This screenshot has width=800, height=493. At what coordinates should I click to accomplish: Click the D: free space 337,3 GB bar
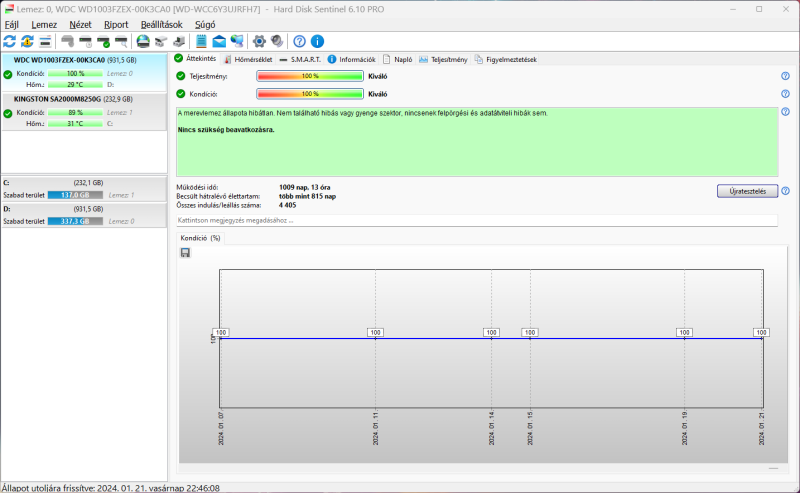coord(76,221)
